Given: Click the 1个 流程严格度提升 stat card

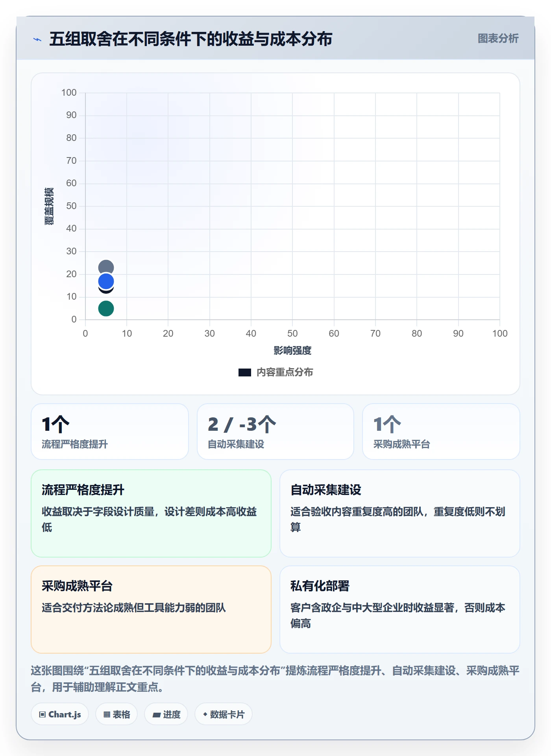Looking at the screenshot, I should click(110, 432).
